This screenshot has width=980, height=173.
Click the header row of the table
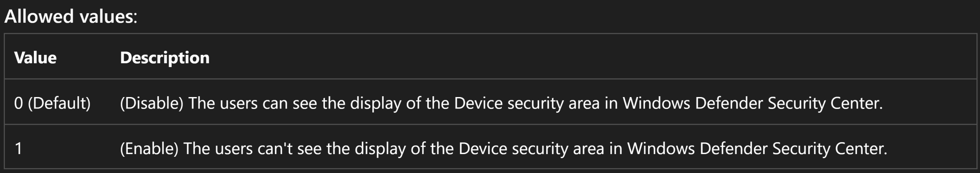click(x=490, y=57)
